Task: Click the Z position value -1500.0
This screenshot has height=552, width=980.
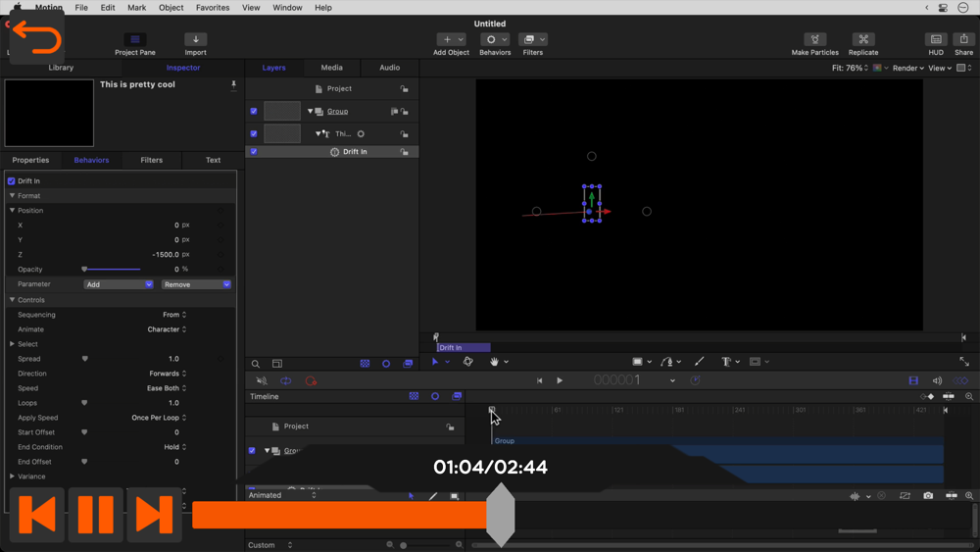Action: (x=166, y=255)
